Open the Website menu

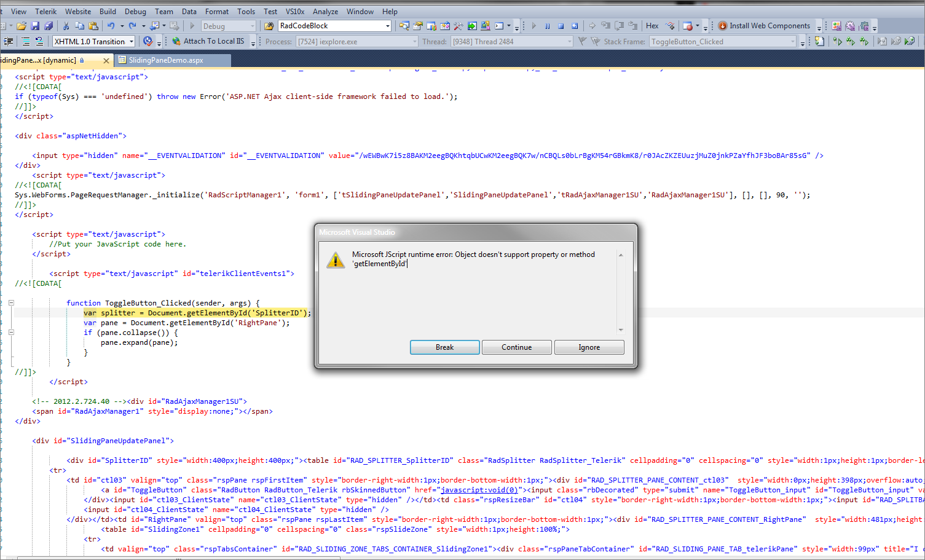(x=78, y=11)
